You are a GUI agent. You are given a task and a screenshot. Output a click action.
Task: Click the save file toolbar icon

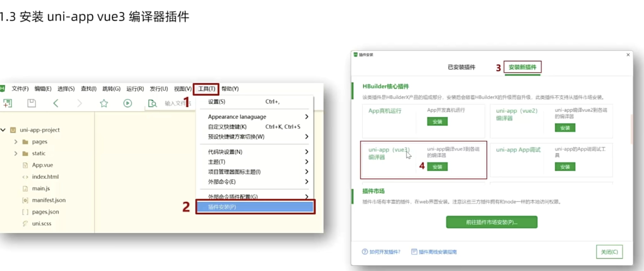pos(31,103)
